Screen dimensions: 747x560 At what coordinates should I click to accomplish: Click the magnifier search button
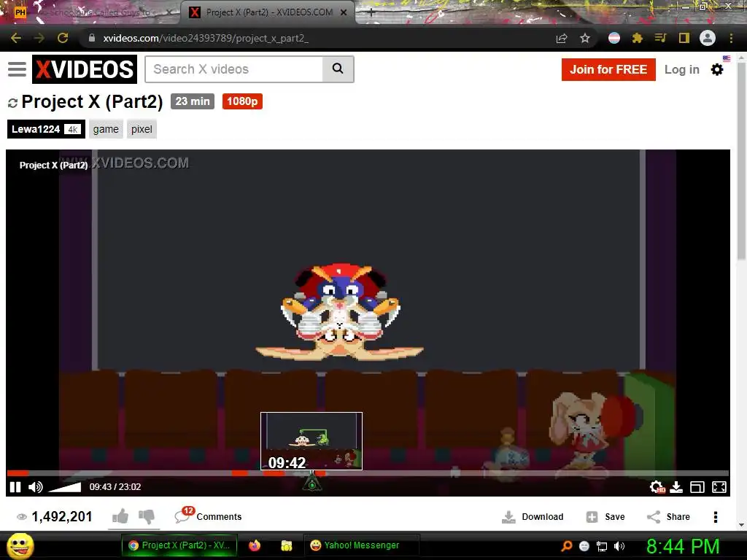pyautogui.click(x=338, y=69)
